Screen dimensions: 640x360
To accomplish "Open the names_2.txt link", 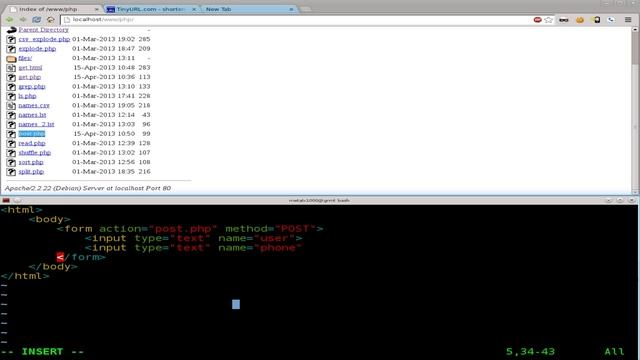I will point(36,124).
